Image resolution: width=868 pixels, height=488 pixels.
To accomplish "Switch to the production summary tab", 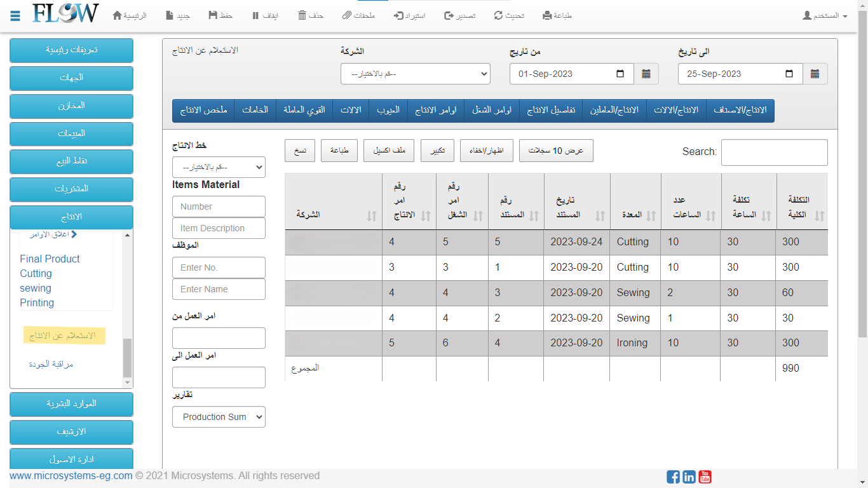I will pos(203,110).
